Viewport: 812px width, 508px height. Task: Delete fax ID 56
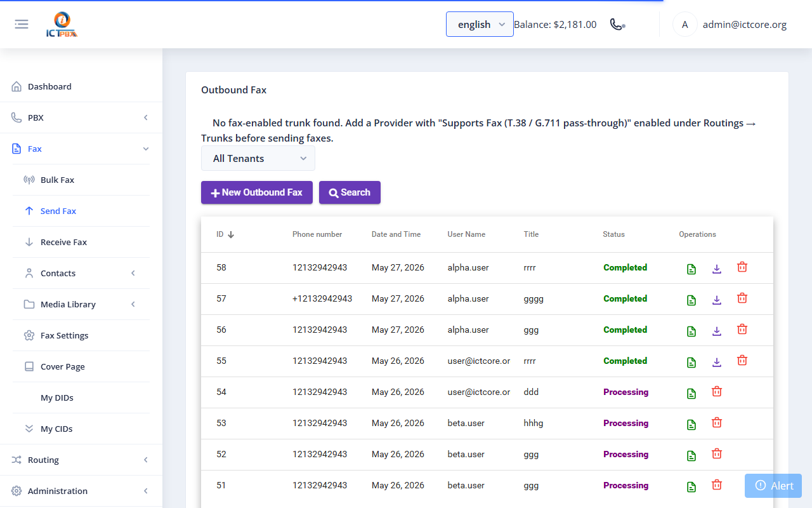coord(742,330)
